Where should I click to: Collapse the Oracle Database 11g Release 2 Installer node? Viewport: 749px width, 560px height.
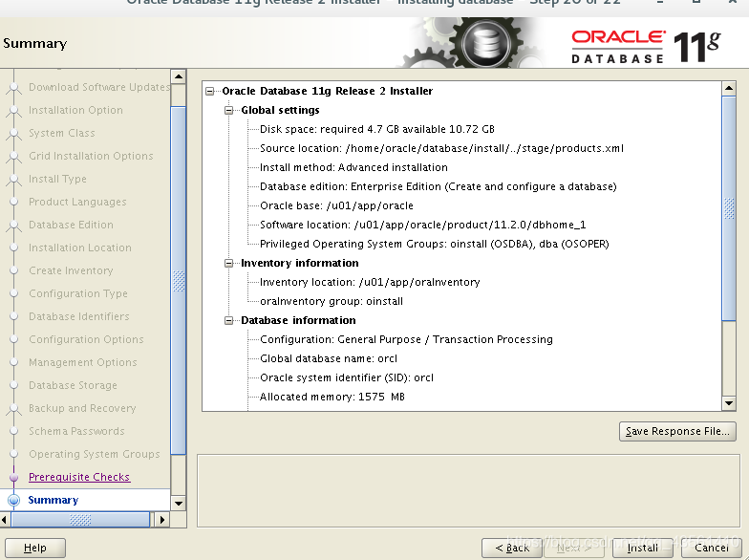click(210, 92)
